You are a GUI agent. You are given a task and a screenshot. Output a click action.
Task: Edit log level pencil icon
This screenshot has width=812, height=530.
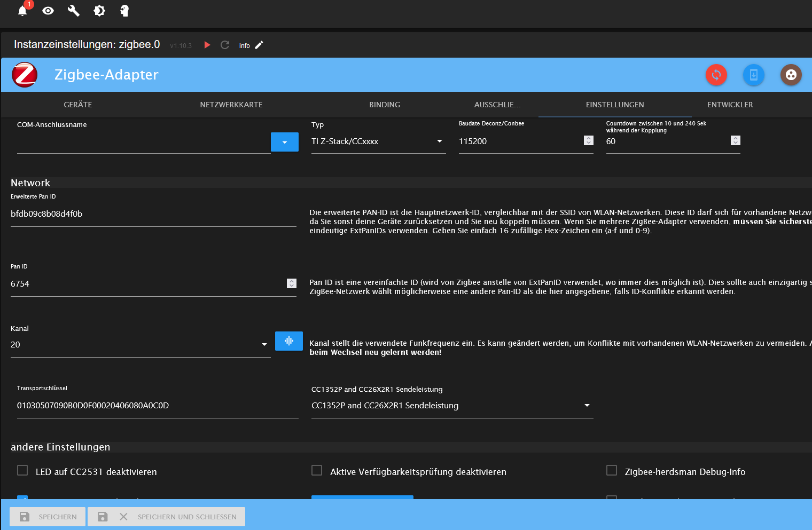pyautogui.click(x=259, y=45)
